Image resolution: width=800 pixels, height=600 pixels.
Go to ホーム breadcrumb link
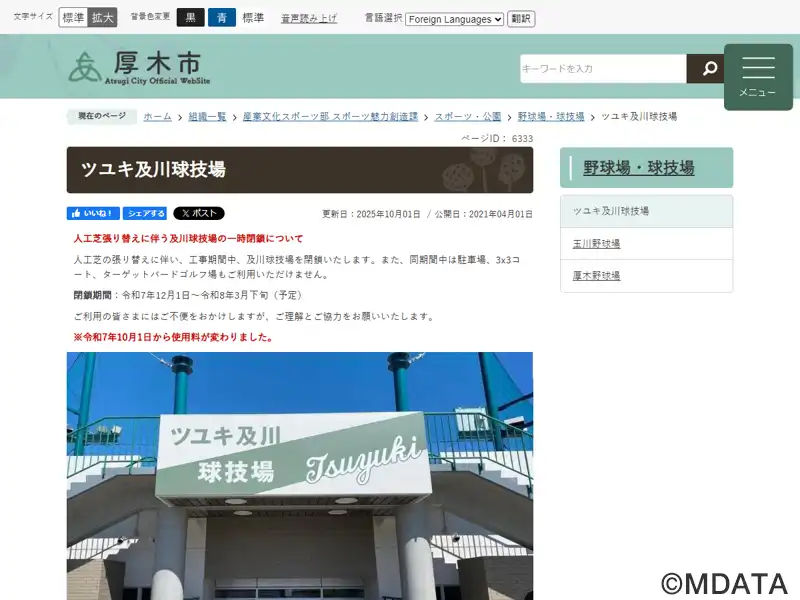tap(157, 117)
